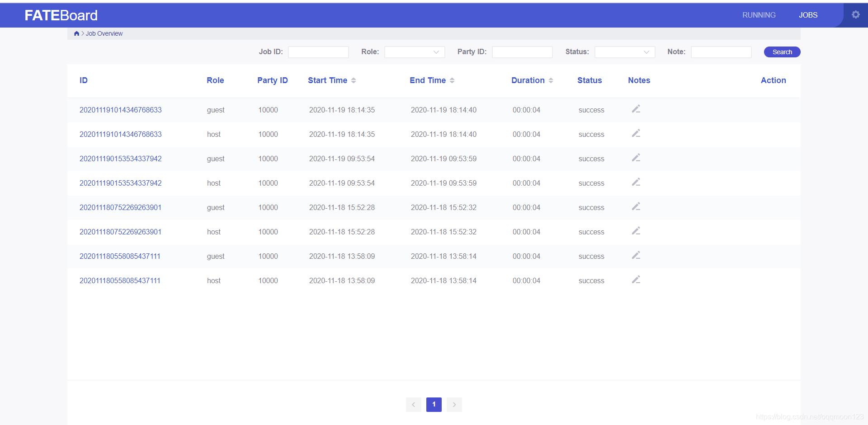Open Job Overview breadcrumb
This screenshot has height=425, width=868.
(104, 33)
